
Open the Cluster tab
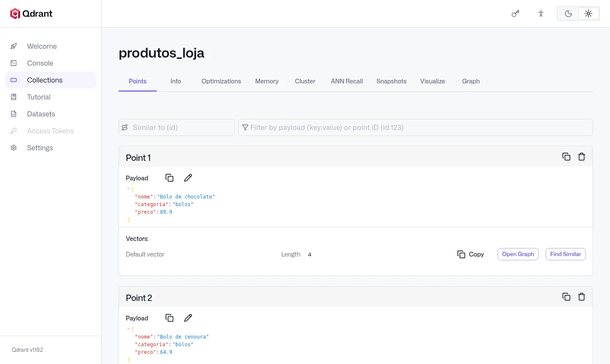[305, 81]
